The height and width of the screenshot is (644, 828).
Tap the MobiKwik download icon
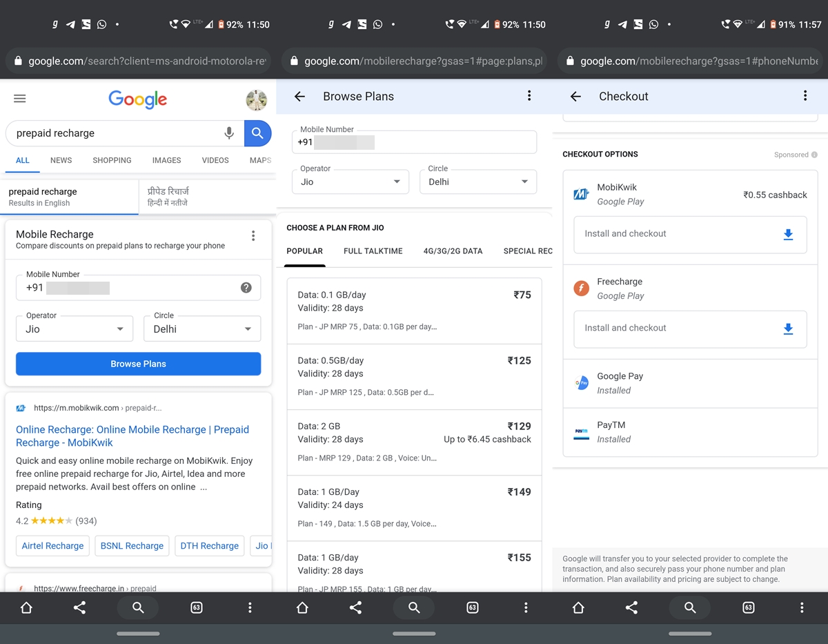point(788,235)
